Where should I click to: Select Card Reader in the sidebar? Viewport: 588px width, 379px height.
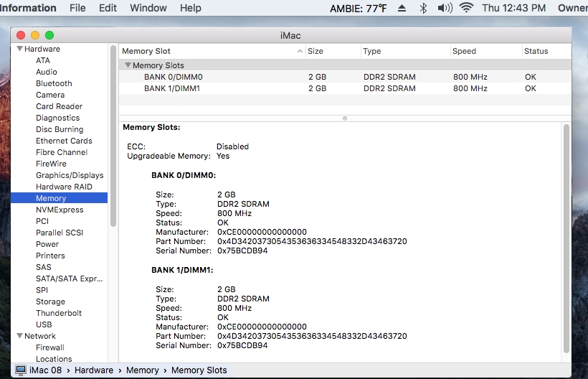click(x=60, y=106)
